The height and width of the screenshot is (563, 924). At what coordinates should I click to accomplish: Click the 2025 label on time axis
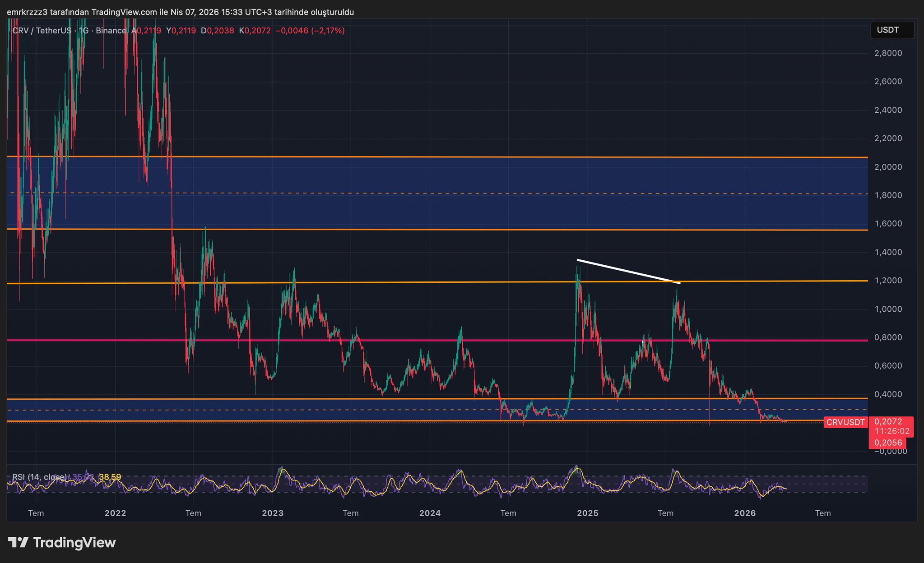(587, 513)
